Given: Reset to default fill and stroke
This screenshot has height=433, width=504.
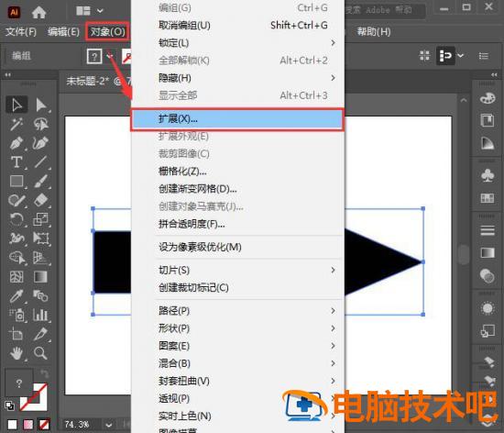Looking at the screenshot, I should 10,405.
